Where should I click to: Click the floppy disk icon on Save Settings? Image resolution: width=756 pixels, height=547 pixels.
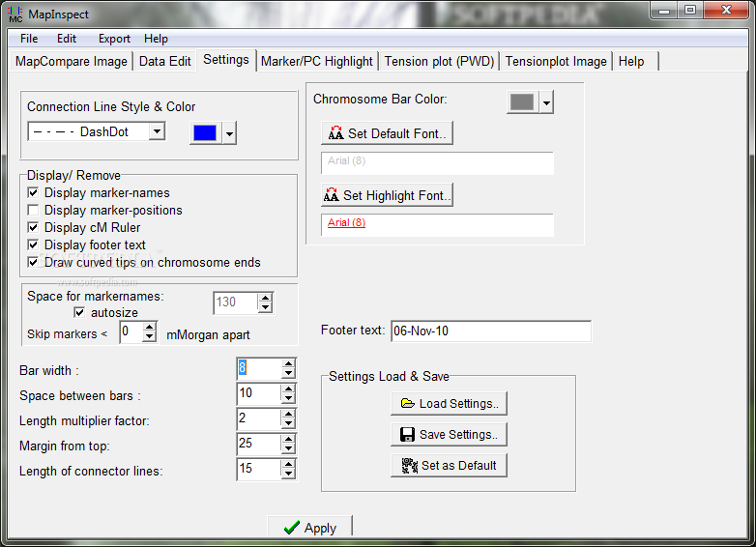click(x=407, y=434)
